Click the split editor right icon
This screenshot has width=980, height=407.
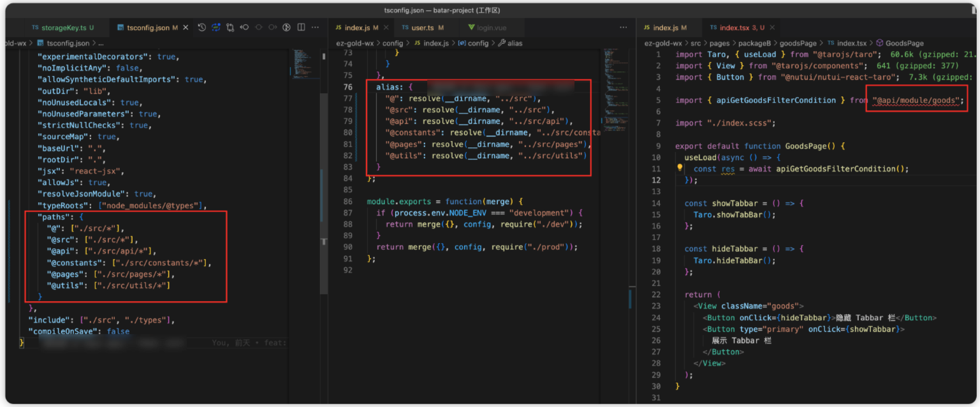(300, 27)
